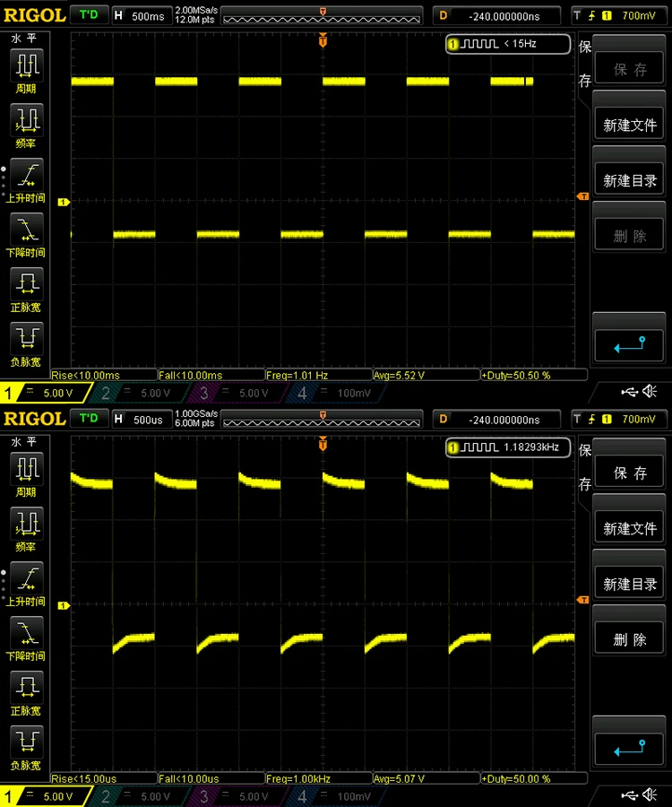Click the RIGOL logo above the 500us timebase
This screenshot has height=807, width=672.
click(x=35, y=419)
